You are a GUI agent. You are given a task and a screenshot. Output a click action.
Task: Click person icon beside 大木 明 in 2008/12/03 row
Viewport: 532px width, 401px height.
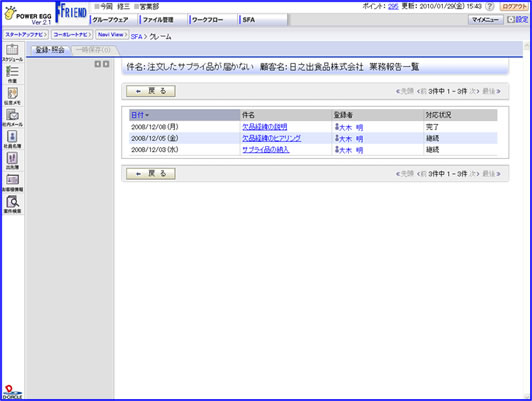[x=337, y=150]
